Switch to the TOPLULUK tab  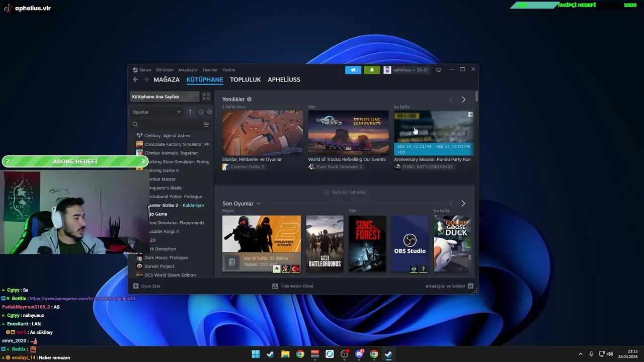point(246,79)
